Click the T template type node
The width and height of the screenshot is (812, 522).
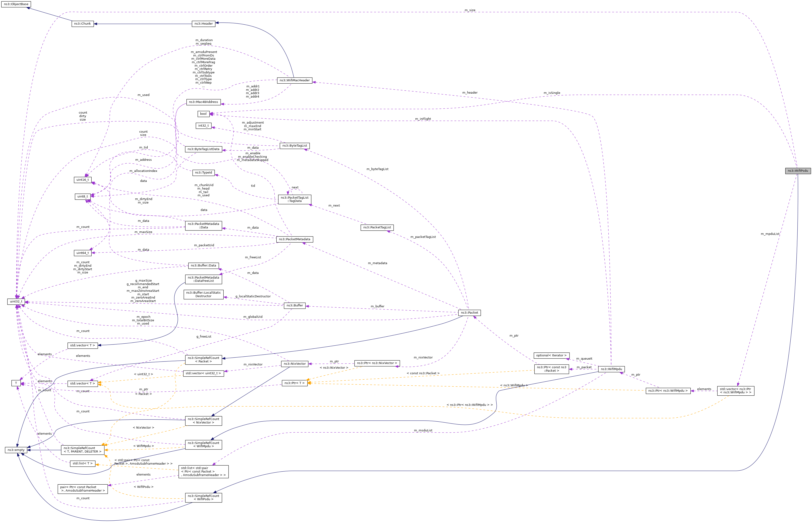point(16,383)
